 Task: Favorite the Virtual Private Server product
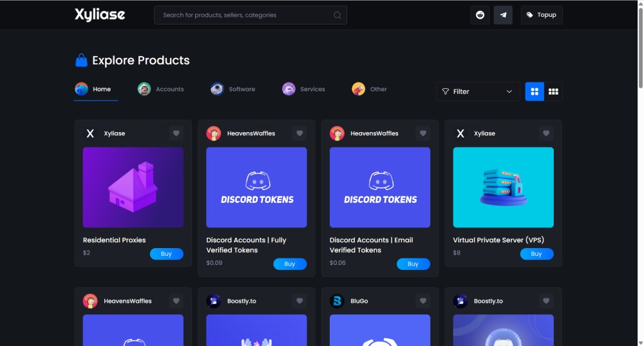click(x=546, y=133)
